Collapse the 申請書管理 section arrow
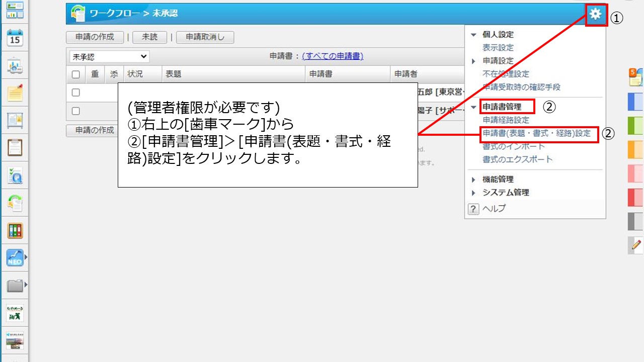Image resolution: width=644 pixels, height=362 pixels. pos(473,107)
